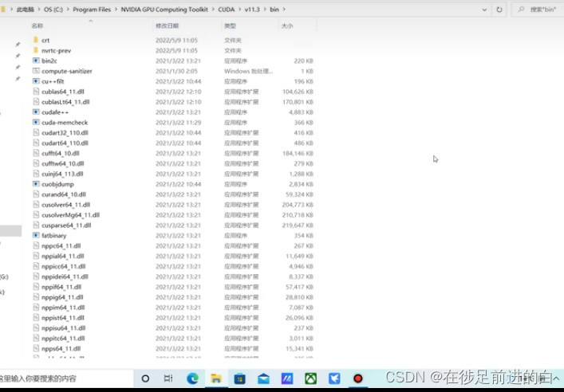The height and width of the screenshot is (392, 564).
Task: Select the cufft64_10.dll file icon
Action: tap(36, 154)
